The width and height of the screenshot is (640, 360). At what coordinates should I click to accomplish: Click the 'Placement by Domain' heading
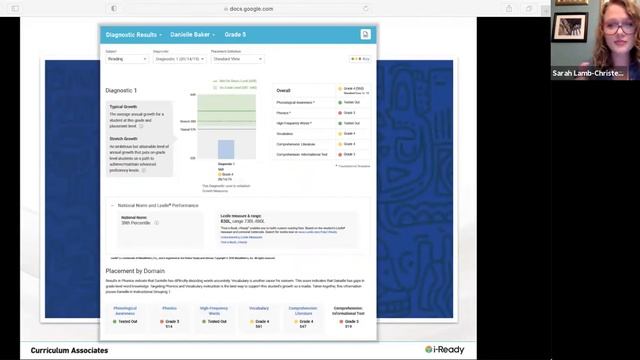[135, 271]
